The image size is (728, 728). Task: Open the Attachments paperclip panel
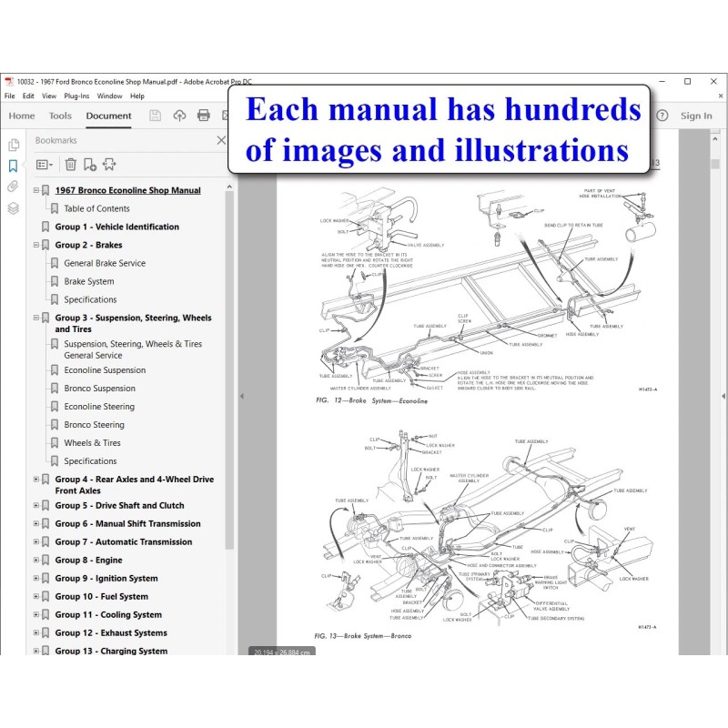pos(13,187)
